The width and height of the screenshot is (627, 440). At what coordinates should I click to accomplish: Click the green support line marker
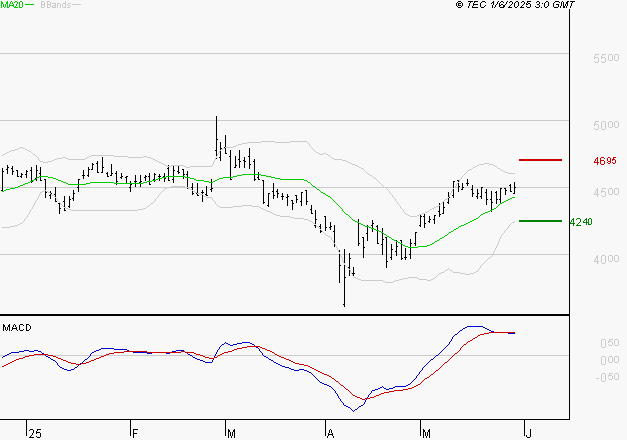point(541,221)
